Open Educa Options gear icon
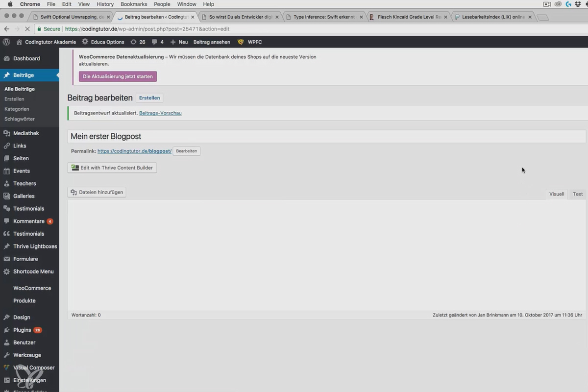 click(85, 42)
